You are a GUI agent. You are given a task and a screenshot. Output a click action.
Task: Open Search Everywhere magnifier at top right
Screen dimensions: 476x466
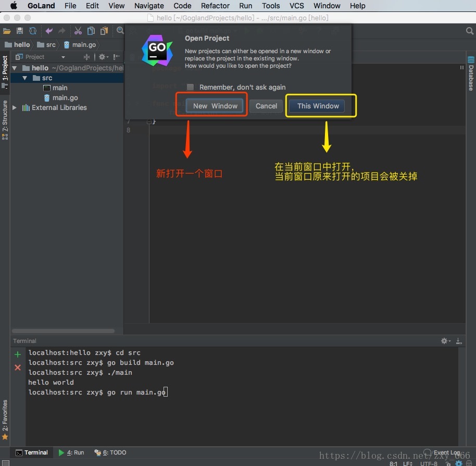[469, 31]
